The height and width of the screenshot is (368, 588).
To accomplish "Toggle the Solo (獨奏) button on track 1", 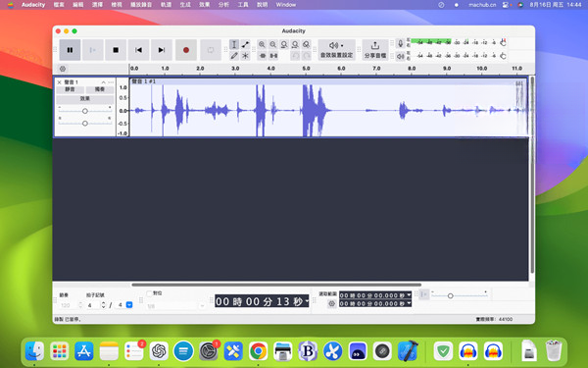I will point(99,89).
